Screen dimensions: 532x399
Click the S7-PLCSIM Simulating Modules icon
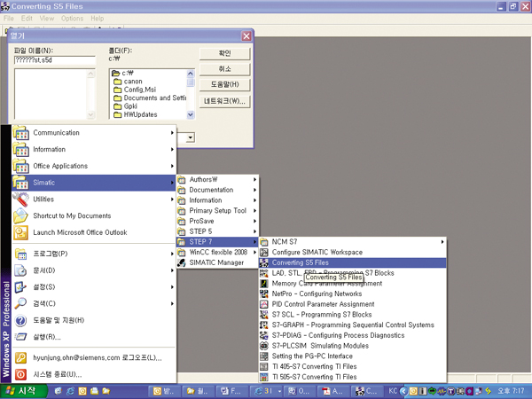click(264, 346)
